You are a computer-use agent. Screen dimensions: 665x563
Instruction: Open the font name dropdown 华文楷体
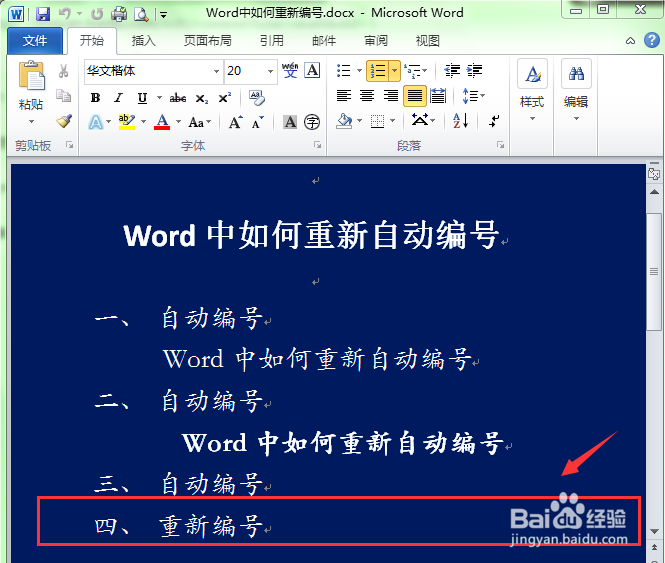point(216,71)
